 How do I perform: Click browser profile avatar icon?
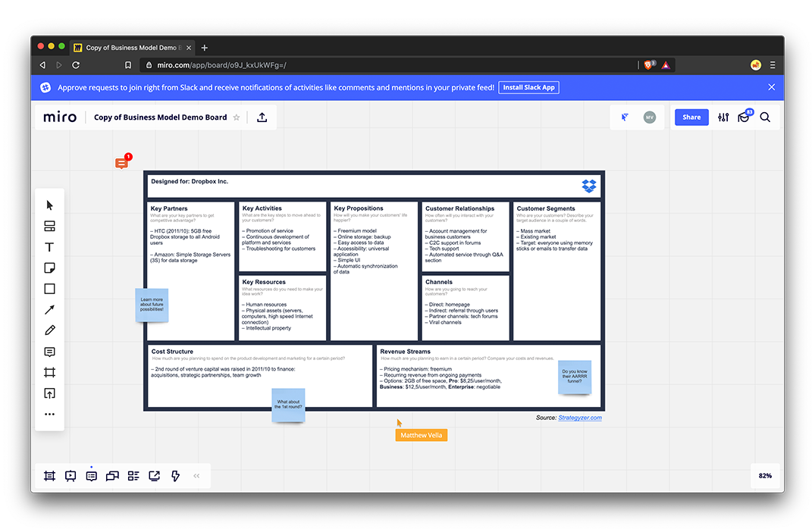pos(756,65)
